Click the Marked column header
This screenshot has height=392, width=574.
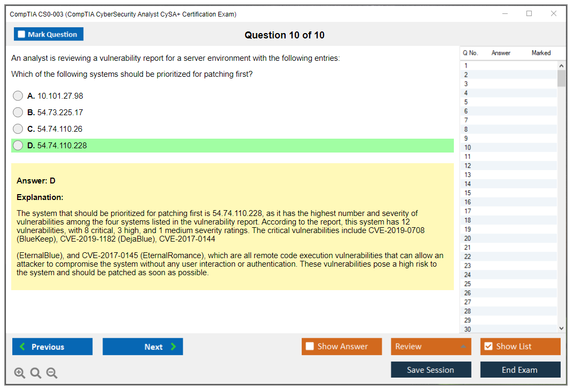541,53
